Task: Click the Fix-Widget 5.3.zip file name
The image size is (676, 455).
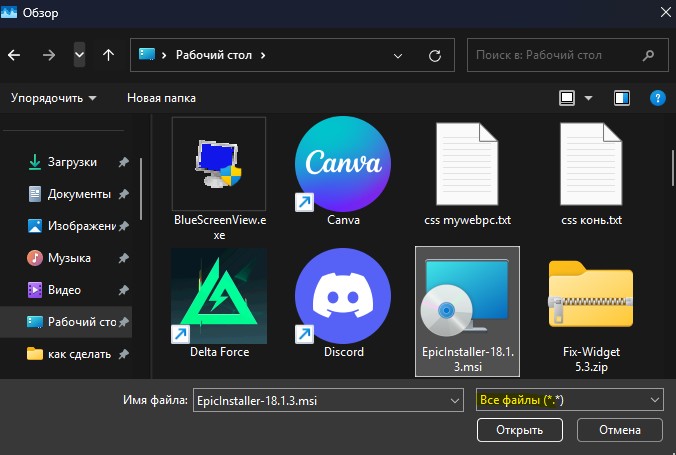Action: tap(591, 360)
